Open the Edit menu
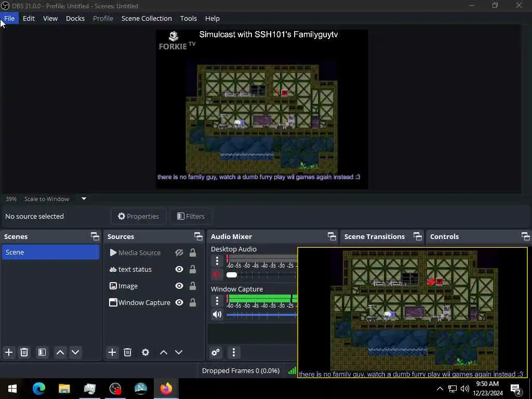The image size is (532, 399). [x=29, y=18]
